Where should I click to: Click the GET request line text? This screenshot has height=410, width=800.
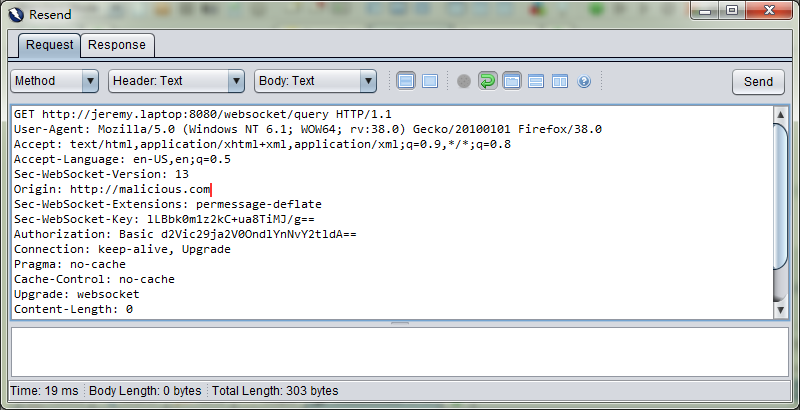pyautogui.click(x=203, y=114)
